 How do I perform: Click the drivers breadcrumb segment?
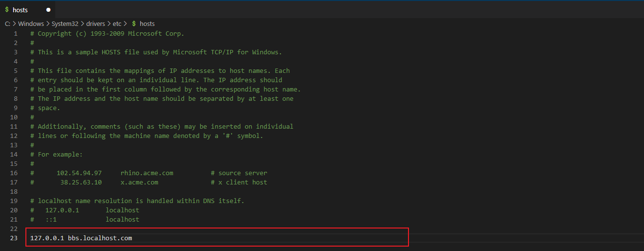coord(97,23)
